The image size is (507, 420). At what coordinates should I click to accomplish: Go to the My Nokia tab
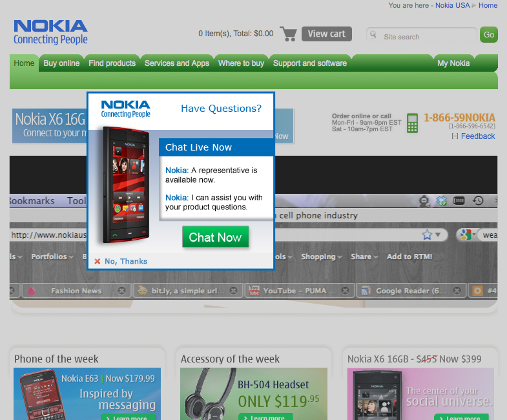pos(453,63)
